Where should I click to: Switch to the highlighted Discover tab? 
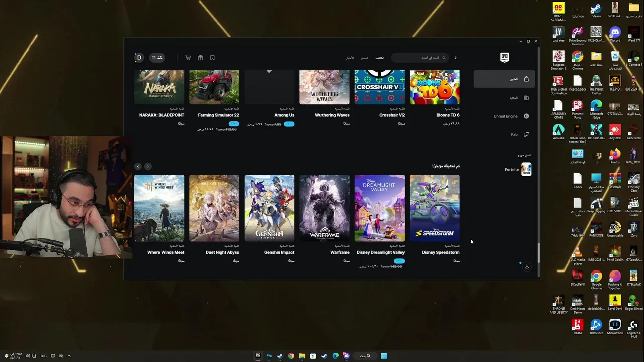click(380, 58)
